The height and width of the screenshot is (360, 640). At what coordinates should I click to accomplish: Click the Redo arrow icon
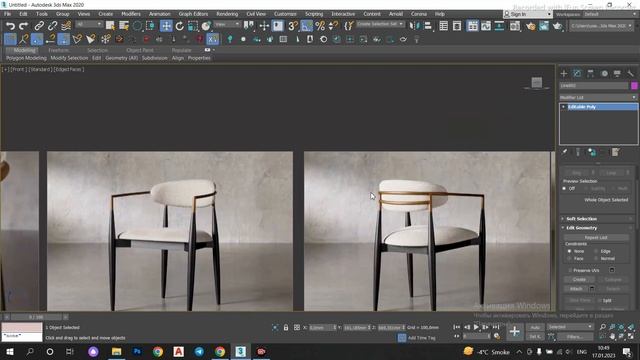24,26
